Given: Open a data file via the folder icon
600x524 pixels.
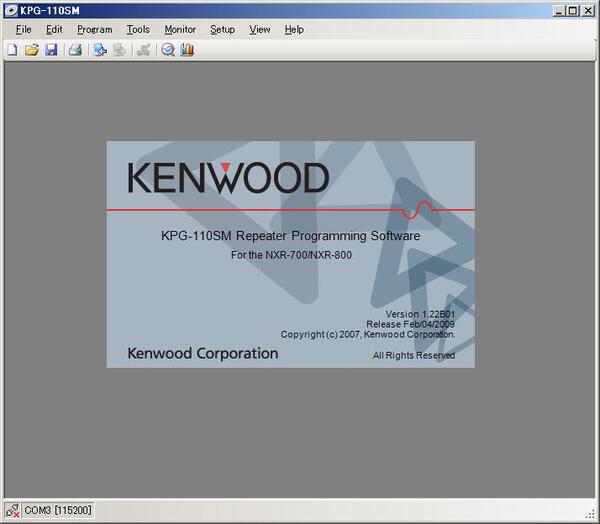Looking at the screenshot, I should tap(32, 50).
